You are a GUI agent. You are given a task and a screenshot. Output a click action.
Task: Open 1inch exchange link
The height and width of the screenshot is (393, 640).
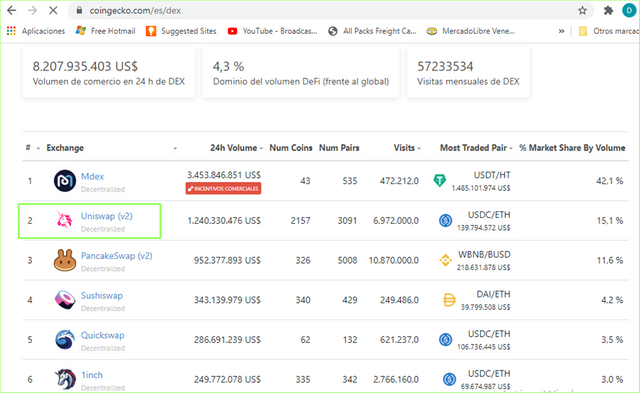(x=92, y=375)
